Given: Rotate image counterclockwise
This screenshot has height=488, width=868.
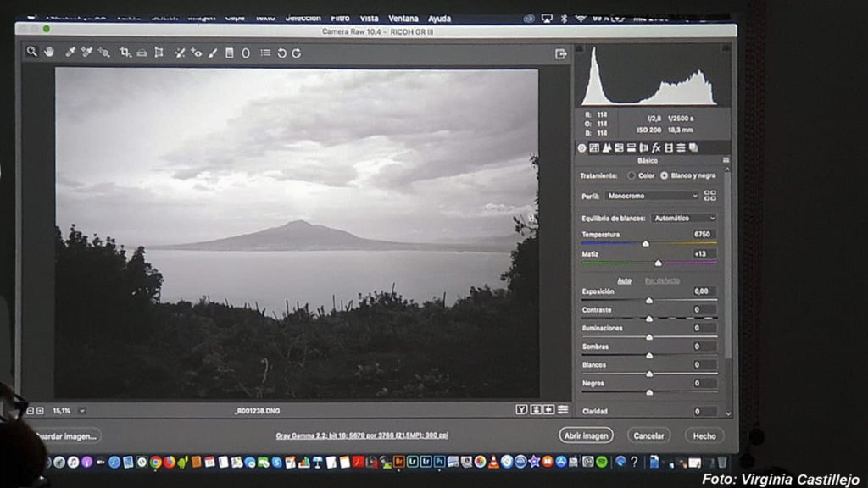Looking at the screenshot, I should point(281,53).
